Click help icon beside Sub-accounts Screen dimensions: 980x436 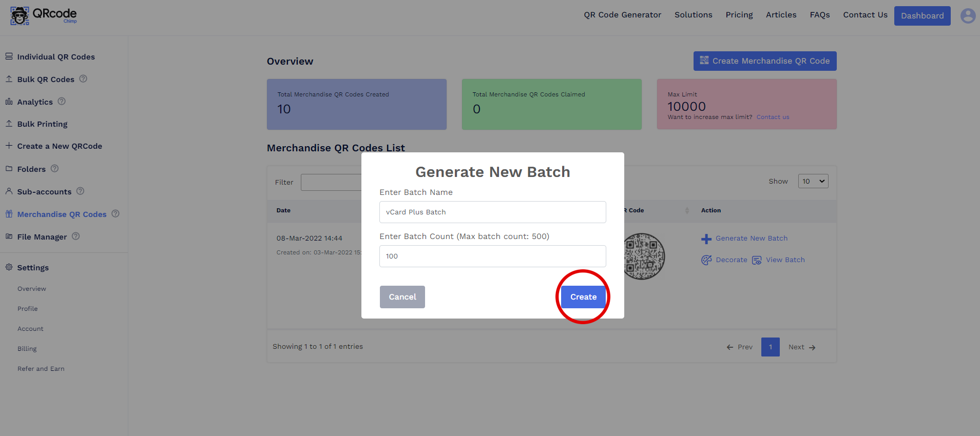[x=80, y=191]
